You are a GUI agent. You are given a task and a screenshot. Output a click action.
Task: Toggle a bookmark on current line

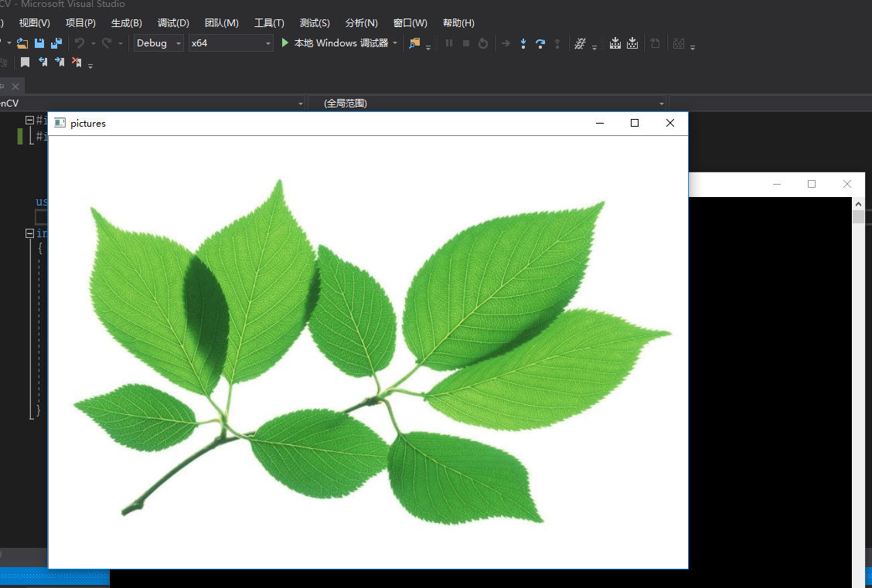[x=25, y=63]
